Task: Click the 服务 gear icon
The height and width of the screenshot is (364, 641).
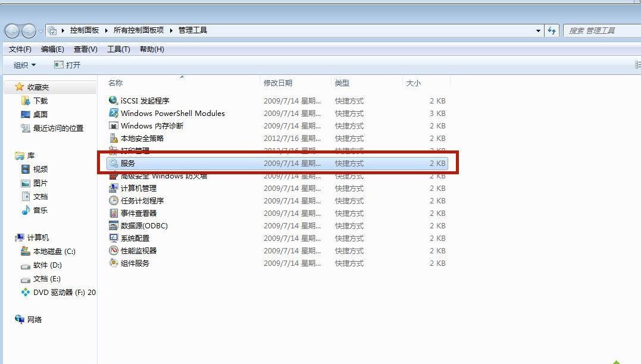Action: (x=114, y=163)
